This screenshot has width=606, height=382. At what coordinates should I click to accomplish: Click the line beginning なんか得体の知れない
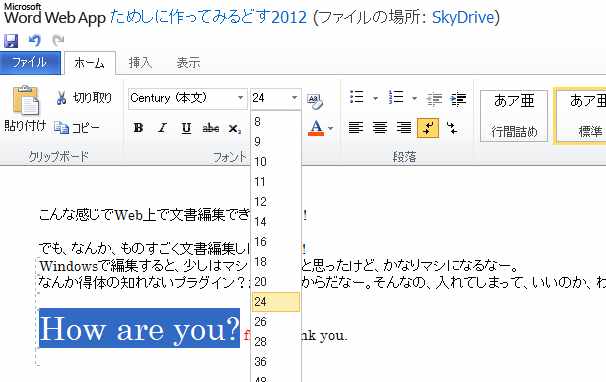click(322, 283)
